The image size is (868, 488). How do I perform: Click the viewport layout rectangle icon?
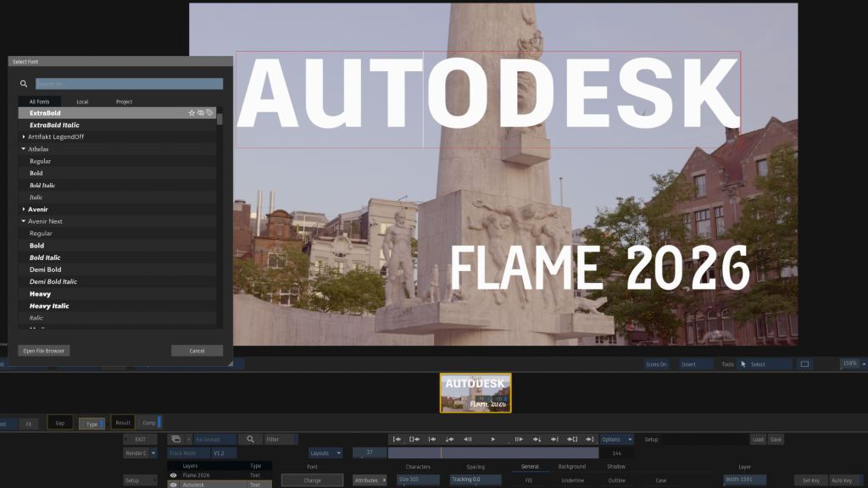point(804,364)
